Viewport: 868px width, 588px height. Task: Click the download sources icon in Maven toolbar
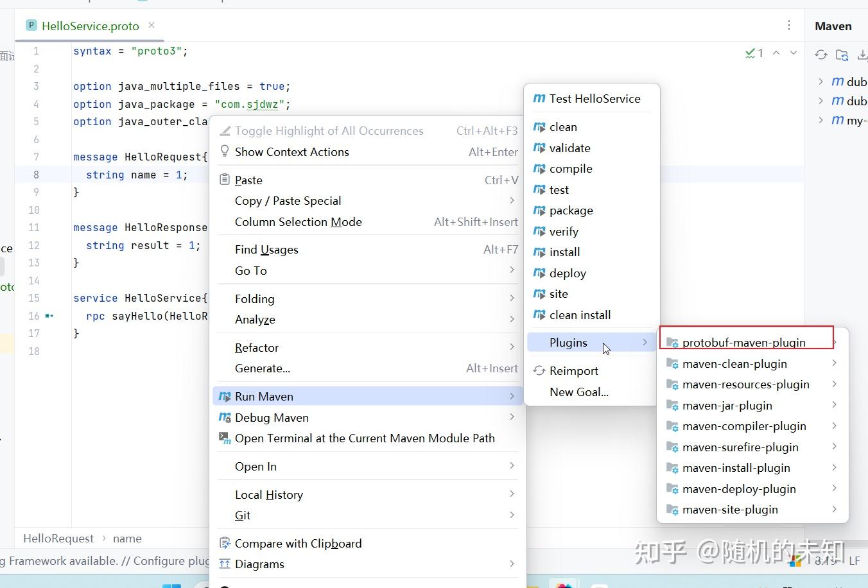coord(863,55)
